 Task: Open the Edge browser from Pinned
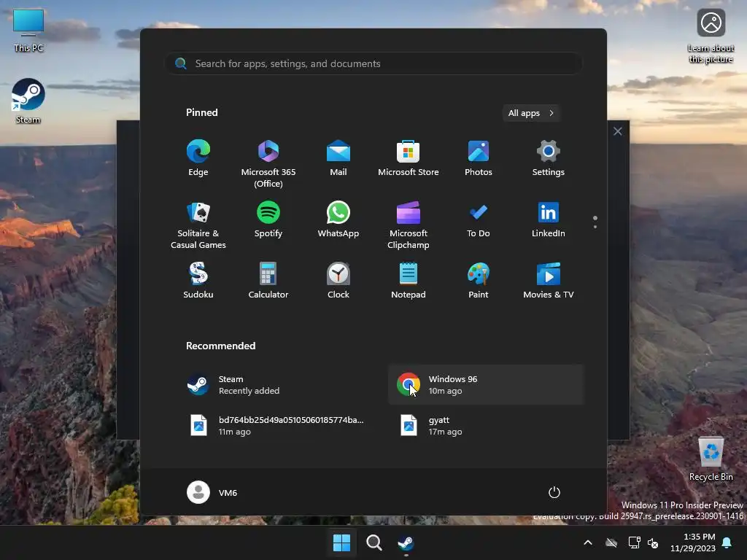[x=198, y=158]
